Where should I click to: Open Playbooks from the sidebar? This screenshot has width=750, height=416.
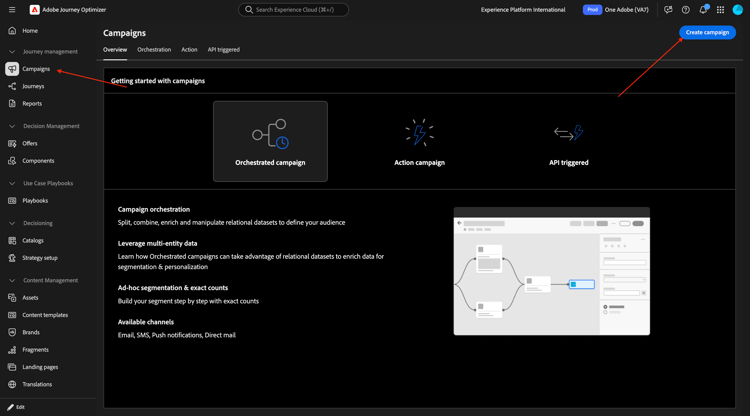35,201
